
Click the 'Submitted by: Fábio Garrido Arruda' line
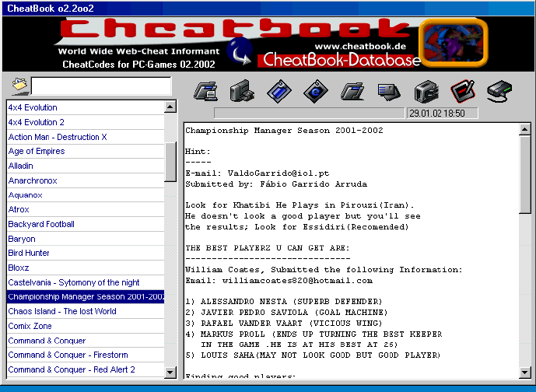point(276,184)
